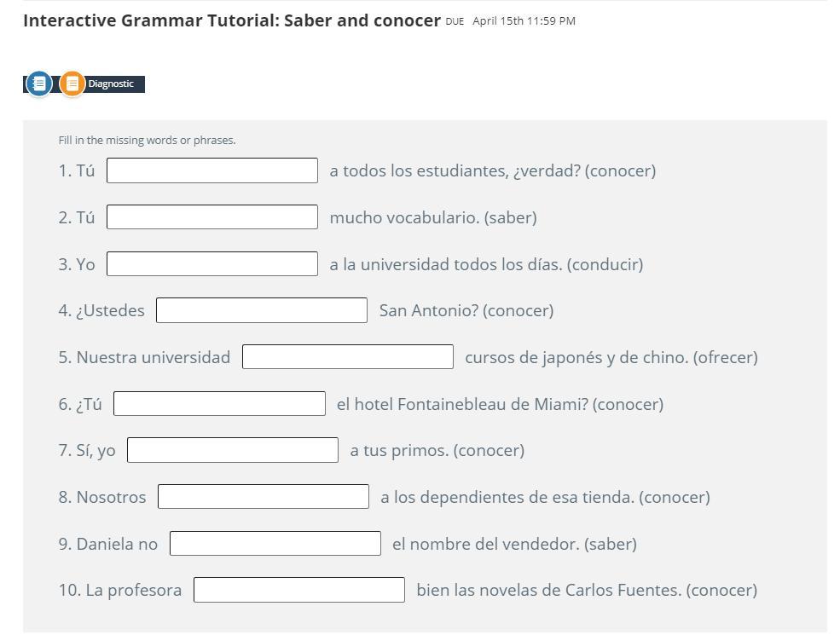
Task: Click the input field for question 3 (conducir)
Action: [x=212, y=264]
